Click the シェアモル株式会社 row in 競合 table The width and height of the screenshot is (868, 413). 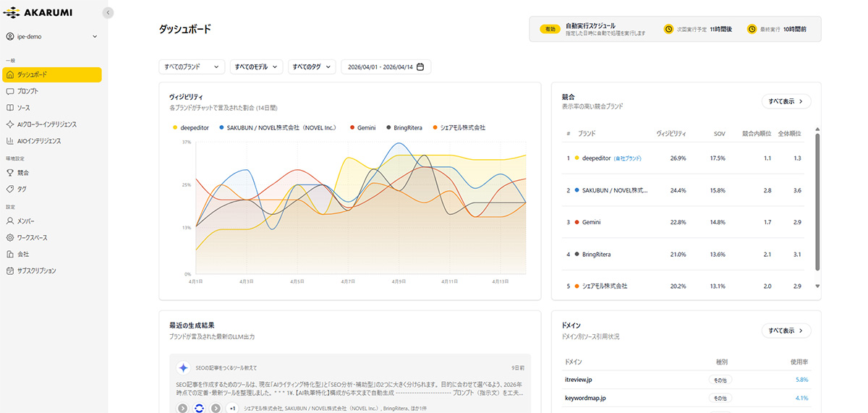coord(684,286)
